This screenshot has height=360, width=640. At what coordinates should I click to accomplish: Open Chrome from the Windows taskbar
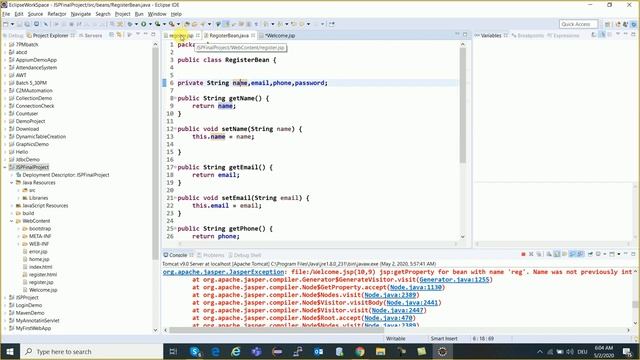tap(360, 351)
